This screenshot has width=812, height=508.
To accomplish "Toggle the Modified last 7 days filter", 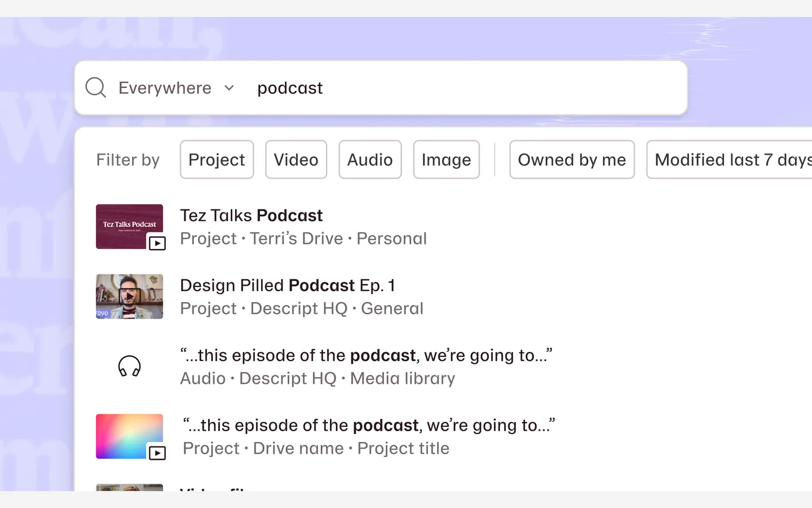I will [729, 160].
